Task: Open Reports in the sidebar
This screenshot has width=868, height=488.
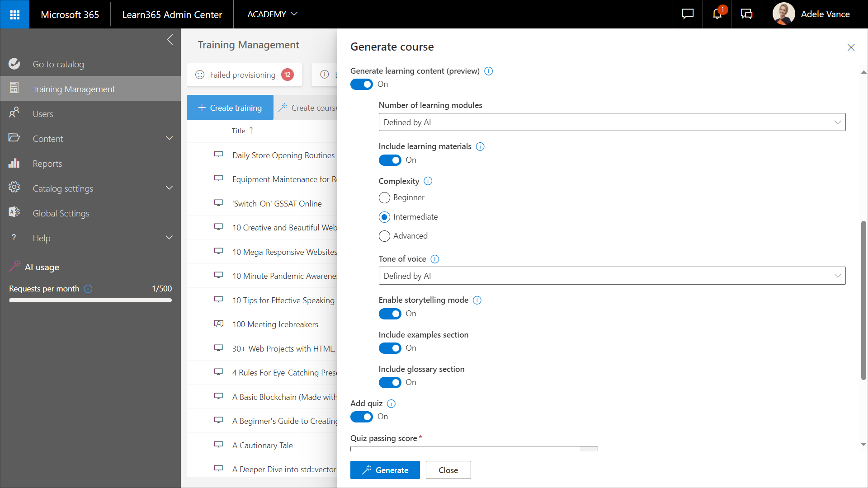Action: pos(47,164)
